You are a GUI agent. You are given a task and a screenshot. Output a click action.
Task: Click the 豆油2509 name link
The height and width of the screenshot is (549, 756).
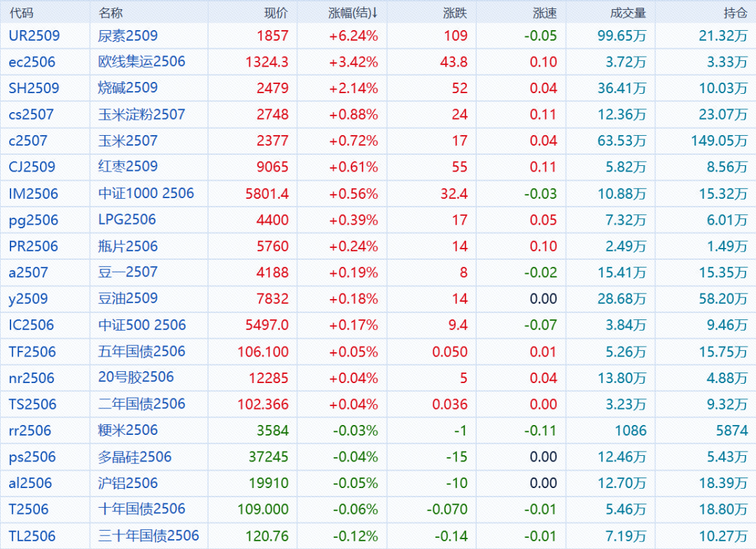click(x=127, y=298)
